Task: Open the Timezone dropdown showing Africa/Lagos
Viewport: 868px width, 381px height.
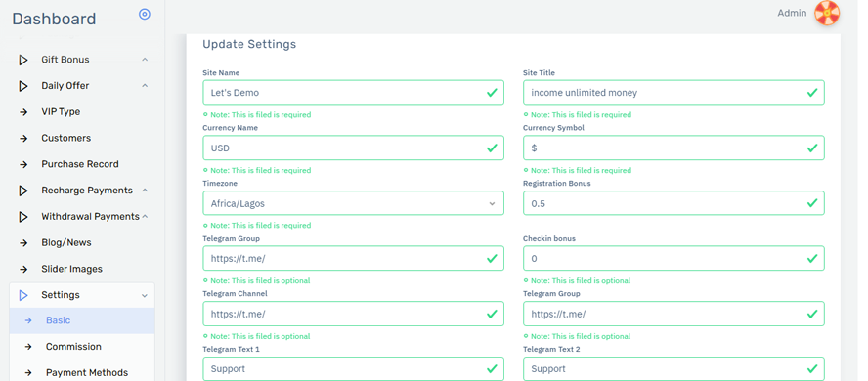Action: [353, 203]
